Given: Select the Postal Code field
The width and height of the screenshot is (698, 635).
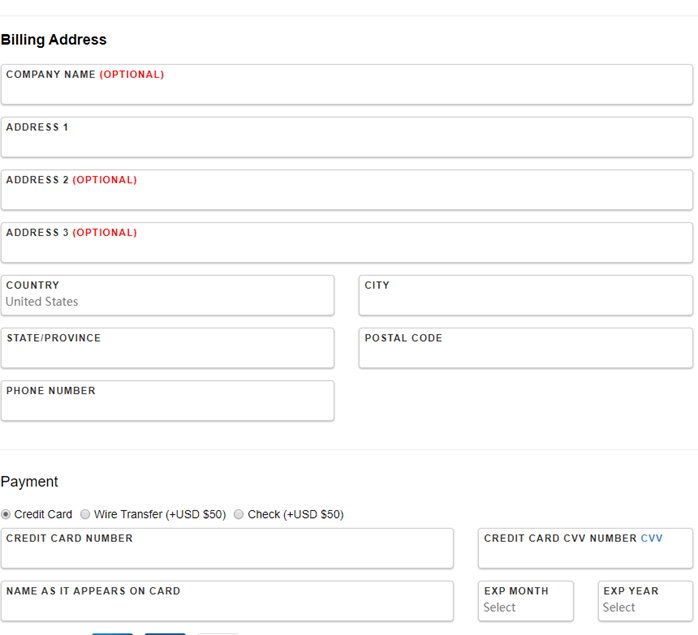Looking at the screenshot, I should 525,354.
